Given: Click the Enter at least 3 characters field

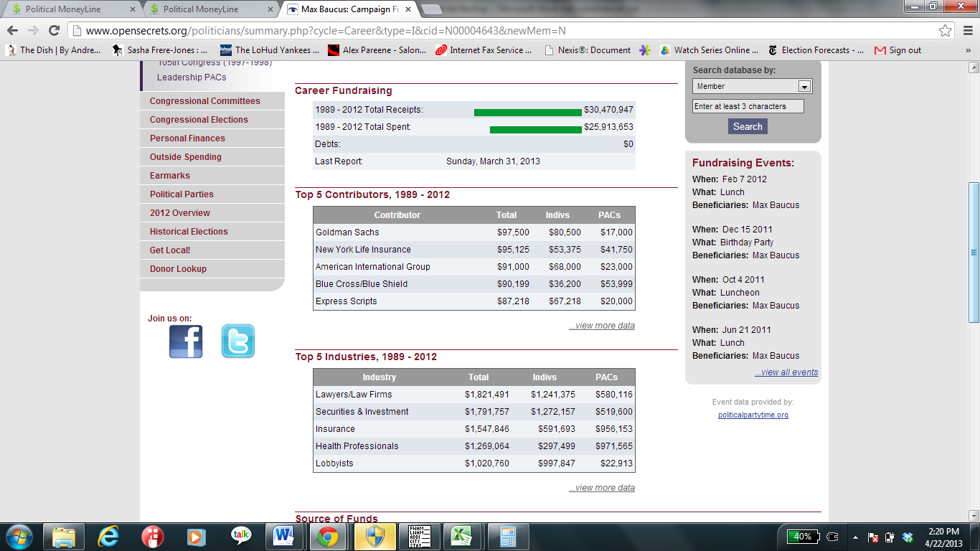Looking at the screenshot, I should [x=748, y=106].
